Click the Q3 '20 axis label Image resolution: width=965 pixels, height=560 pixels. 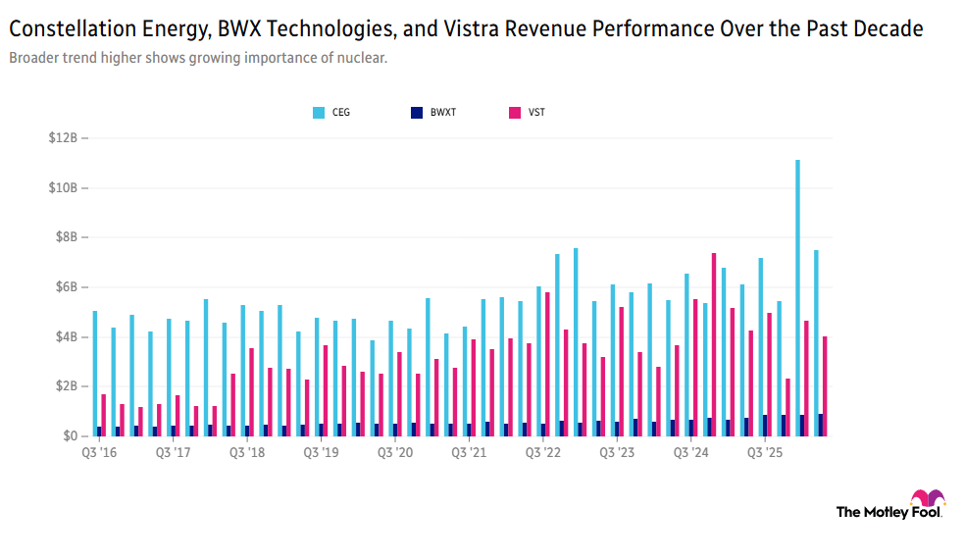click(395, 453)
